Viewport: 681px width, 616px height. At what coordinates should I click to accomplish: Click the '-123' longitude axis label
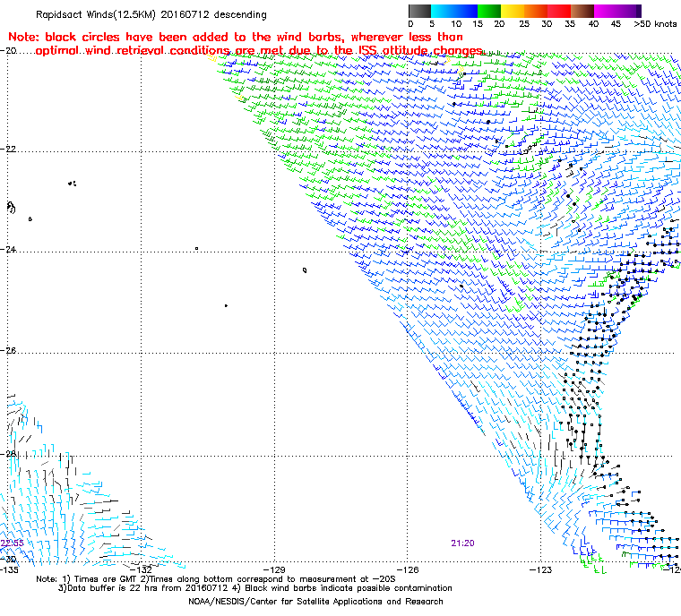coord(540,569)
